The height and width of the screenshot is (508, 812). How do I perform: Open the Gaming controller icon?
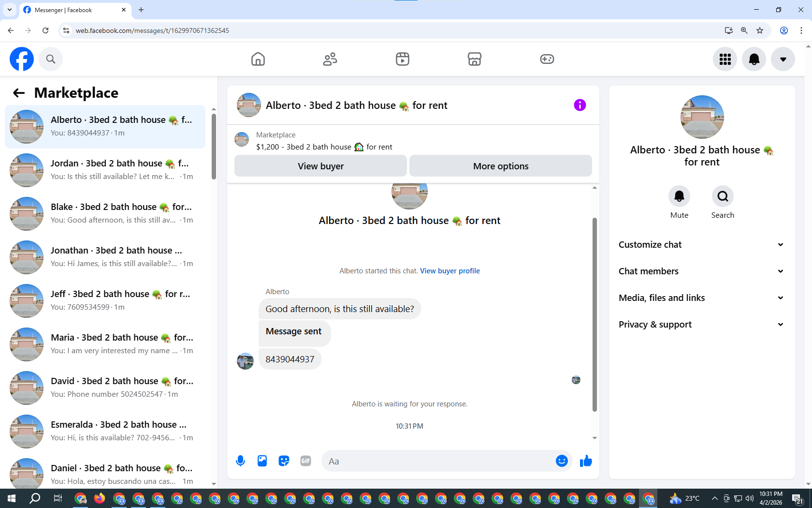[x=547, y=59]
